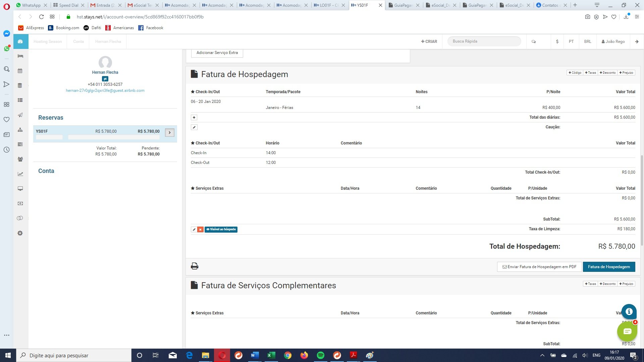644x362 pixels.
Task: Open the settings gear icon in the sidebar
Action: point(20,233)
